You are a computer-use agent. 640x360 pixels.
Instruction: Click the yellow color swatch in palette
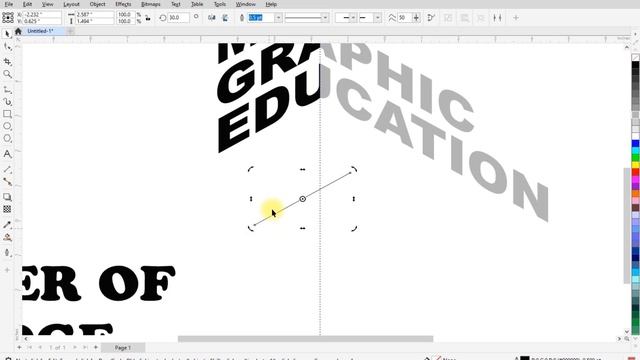tap(636, 165)
